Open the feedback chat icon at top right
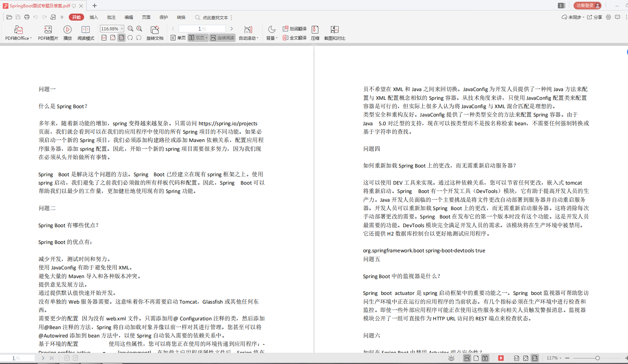The width and height of the screenshot is (628, 364). [x=618, y=17]
